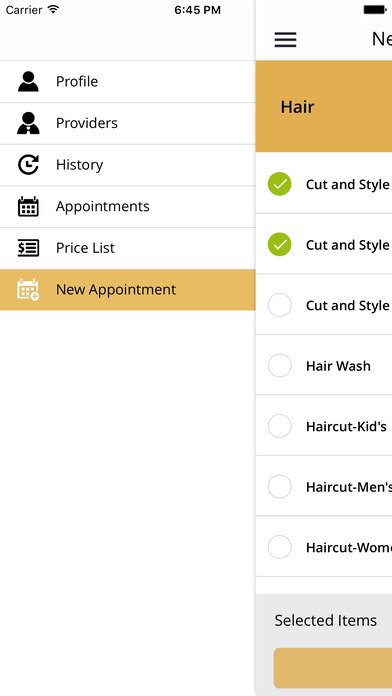Viewport: 392px width, 696px height.
Task: Collapse the Hair category header
Action: click(x=324, y=107)
